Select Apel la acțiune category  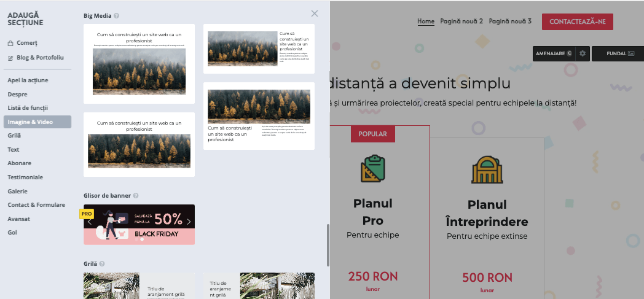pyautogui.click(x=28, y=80)
